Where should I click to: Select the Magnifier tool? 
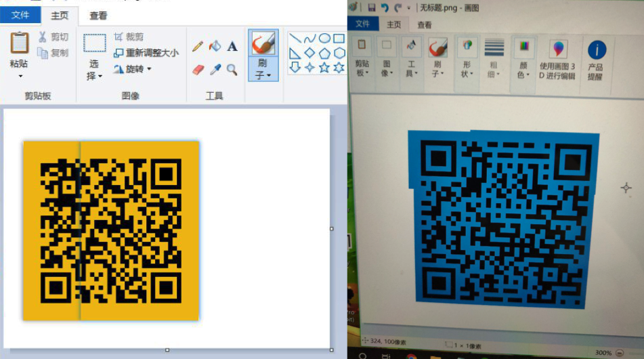coord(232,70)
